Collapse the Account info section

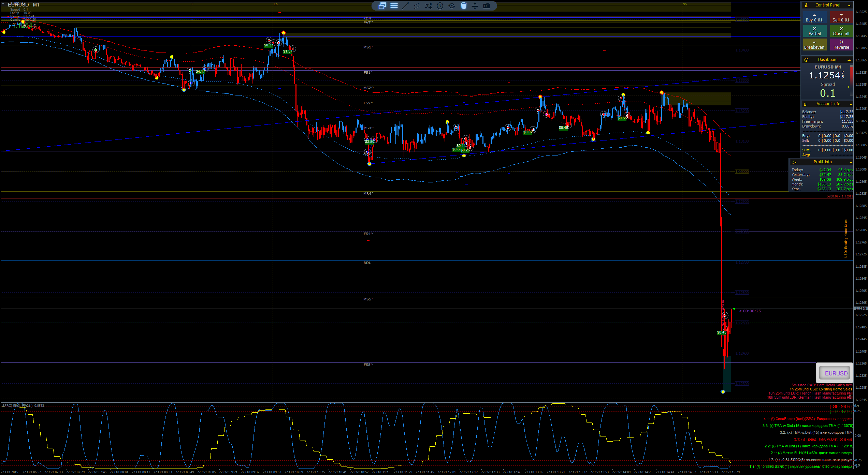click(x=851, y=104)
